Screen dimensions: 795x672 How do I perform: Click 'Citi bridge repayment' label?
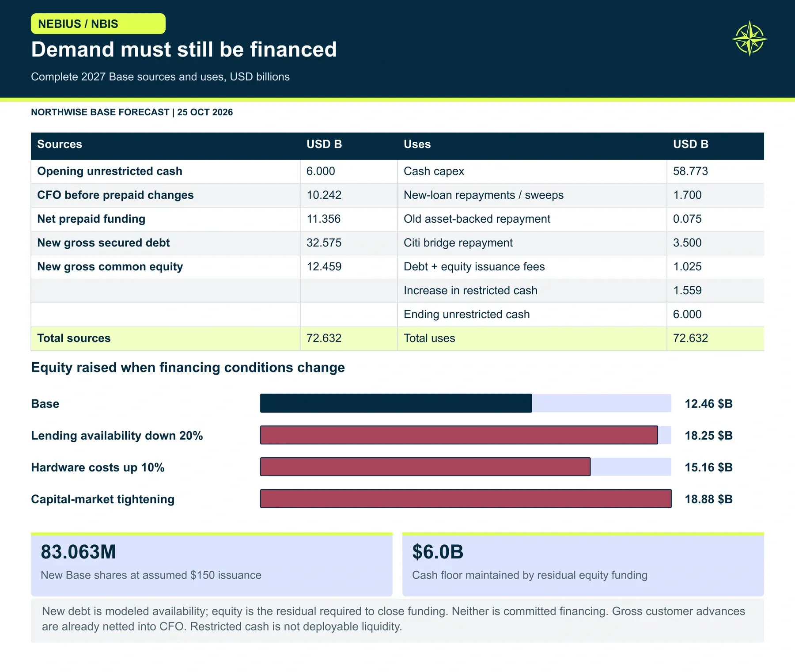point(458,243)
